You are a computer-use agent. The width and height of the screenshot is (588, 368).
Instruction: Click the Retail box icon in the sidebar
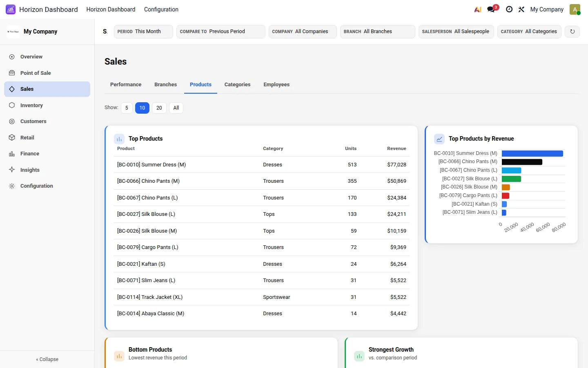coord(12,137)
